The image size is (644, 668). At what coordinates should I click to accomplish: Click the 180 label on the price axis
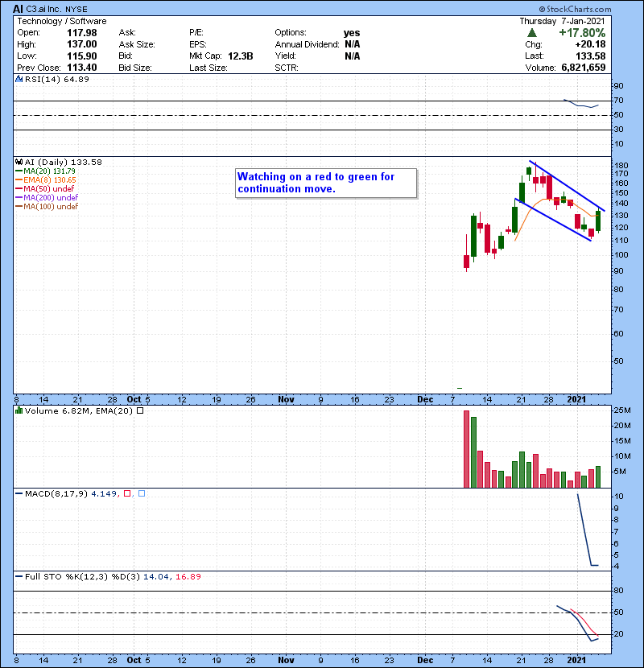(621, 165)
